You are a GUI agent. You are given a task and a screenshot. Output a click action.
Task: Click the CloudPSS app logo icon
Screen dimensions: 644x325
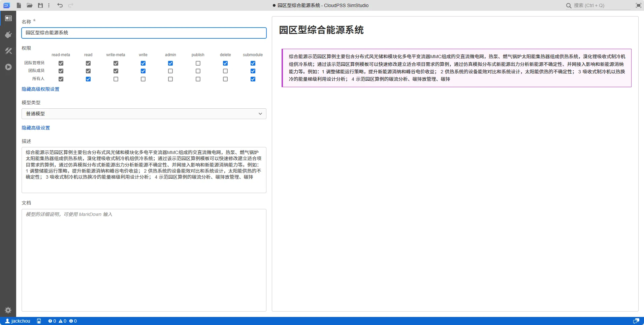[x=6, y=5]
